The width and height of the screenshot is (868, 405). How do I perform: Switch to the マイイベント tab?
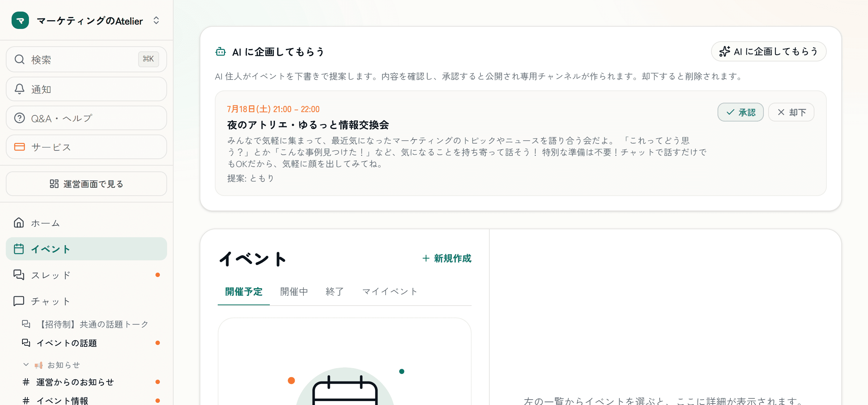click(x=390, y=291)
